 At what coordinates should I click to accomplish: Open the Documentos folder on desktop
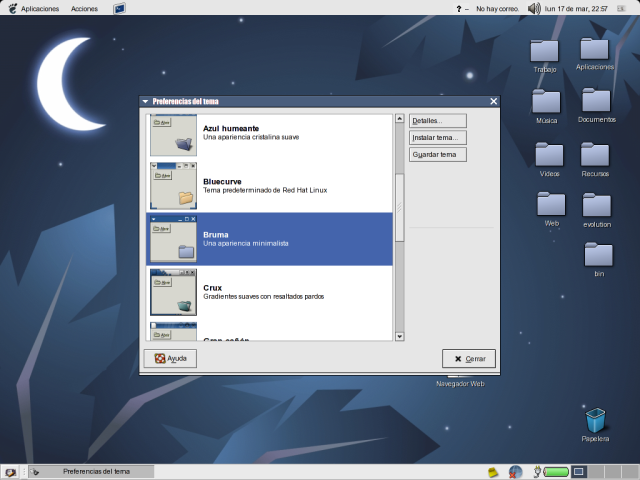pyautogui.click(x=596, y=101)
